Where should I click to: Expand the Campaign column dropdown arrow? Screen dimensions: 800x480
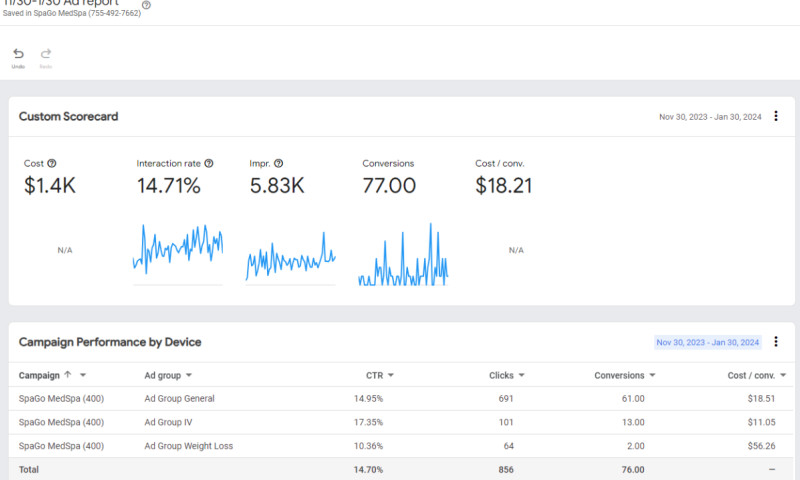(83, 375)
